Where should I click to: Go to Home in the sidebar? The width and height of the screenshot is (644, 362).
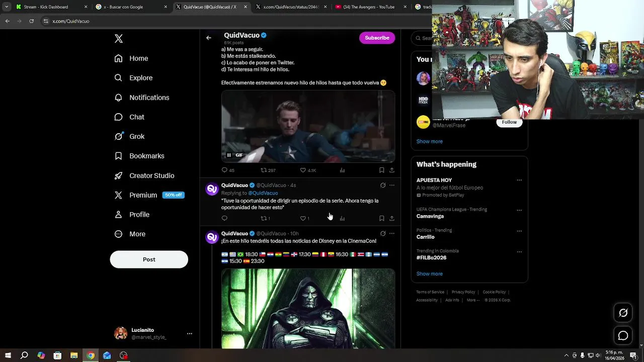[131, 58]
